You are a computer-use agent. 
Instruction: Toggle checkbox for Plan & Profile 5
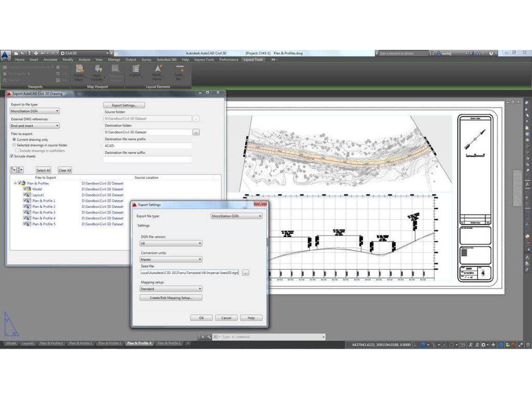tap(25, 224)
